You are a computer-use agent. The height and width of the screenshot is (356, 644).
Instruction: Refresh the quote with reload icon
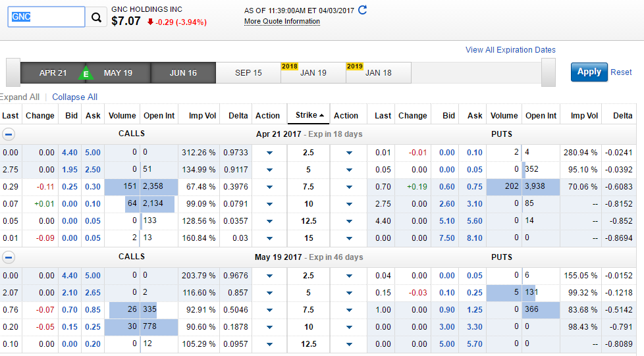point(363,10)
